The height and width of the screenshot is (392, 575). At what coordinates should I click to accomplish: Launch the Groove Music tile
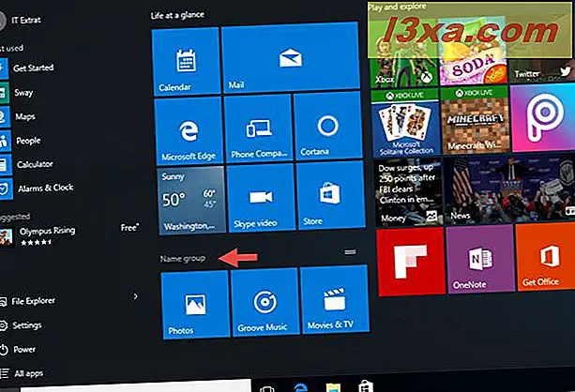pos(265,301)
